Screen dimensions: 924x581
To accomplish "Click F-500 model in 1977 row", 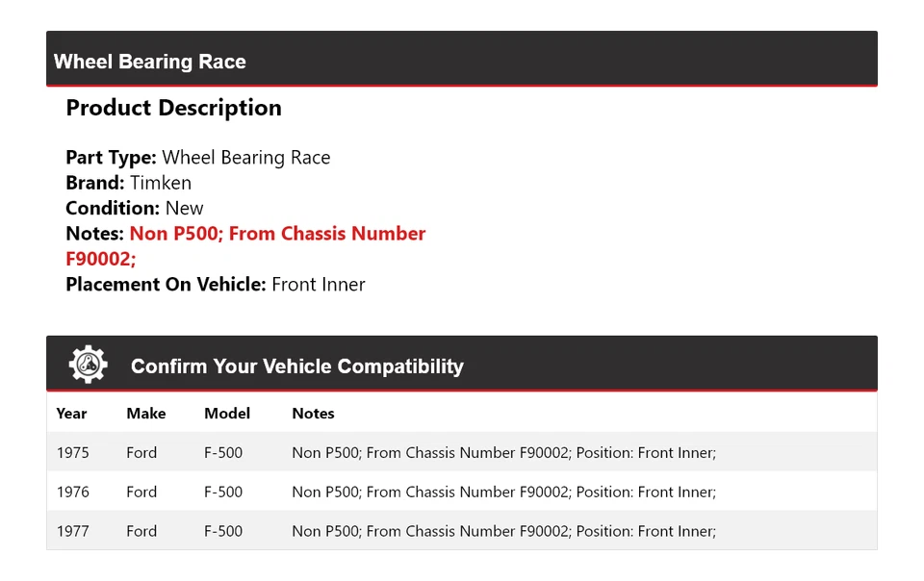I will 222,531.
